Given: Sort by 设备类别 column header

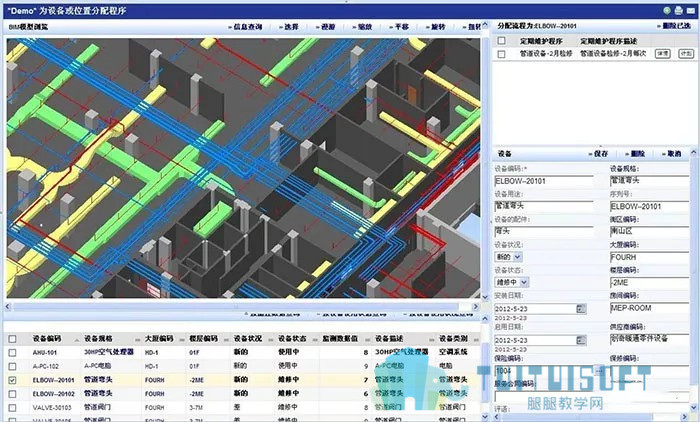Looking at the screenshot, I should tap(453, 338).
